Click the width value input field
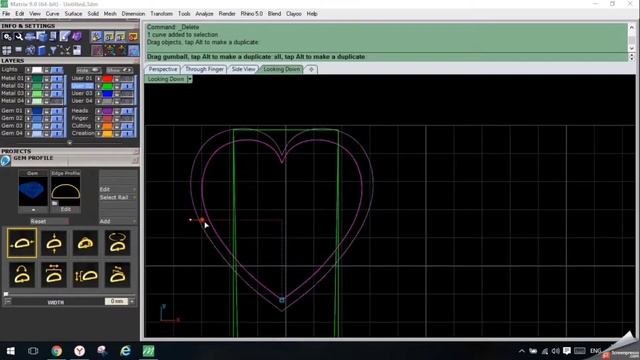Image resolution: width=640 pixels, height=360 pixels. click(x=116, y=301)
